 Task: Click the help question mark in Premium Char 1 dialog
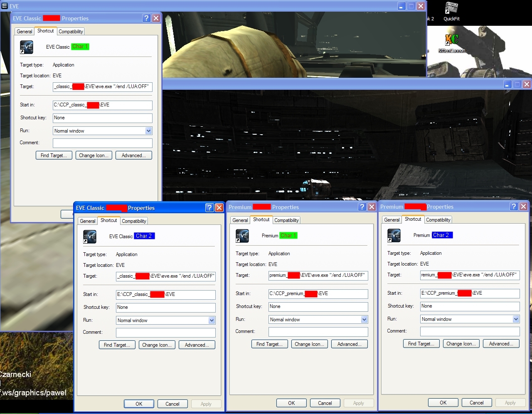[x=362, y=207]
